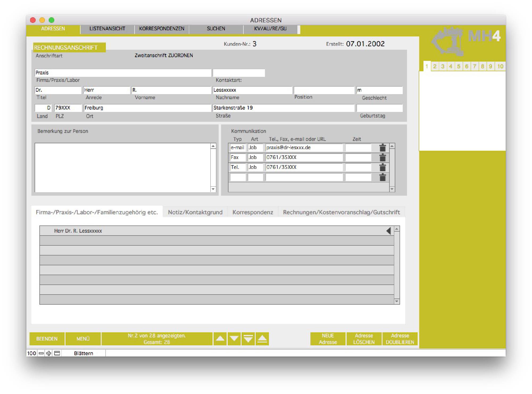Click NEUE Adresse button
The height and width of the screenshot is (394, 532).
pyautogui.click(x=328, y=339)
